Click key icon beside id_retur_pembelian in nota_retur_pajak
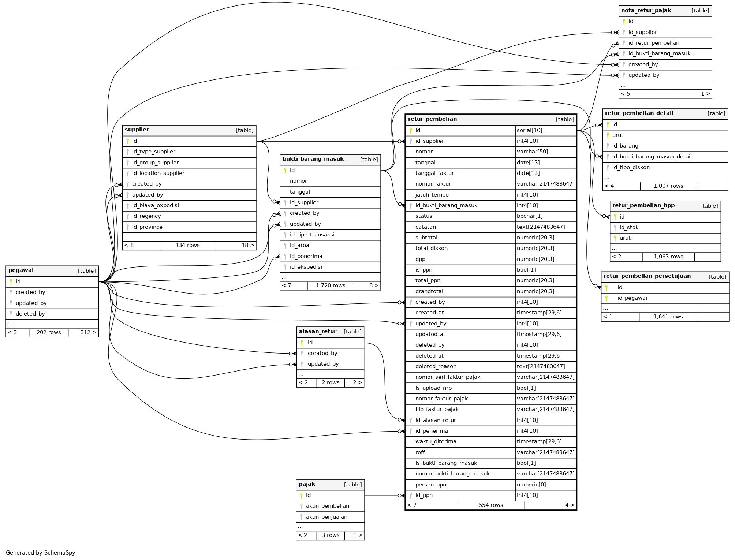The width and height of the screenshot is (735, 560). tap(624, 43)
